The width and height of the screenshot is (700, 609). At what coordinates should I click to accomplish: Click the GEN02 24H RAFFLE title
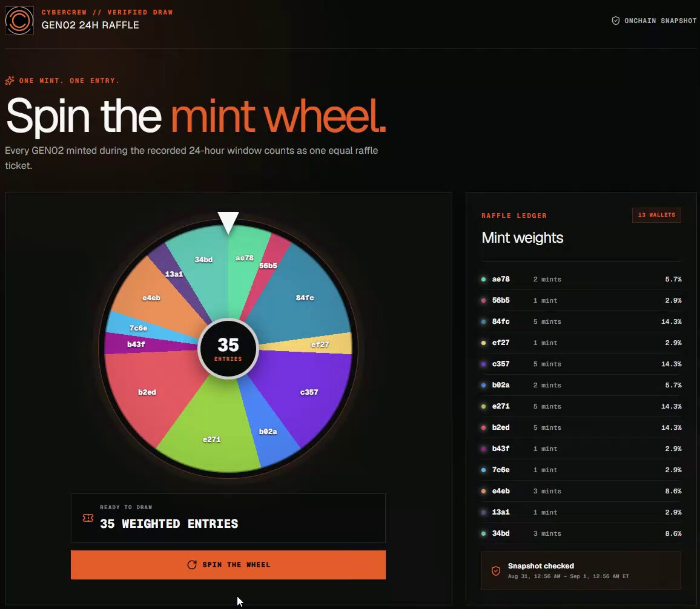coord(90,25)
